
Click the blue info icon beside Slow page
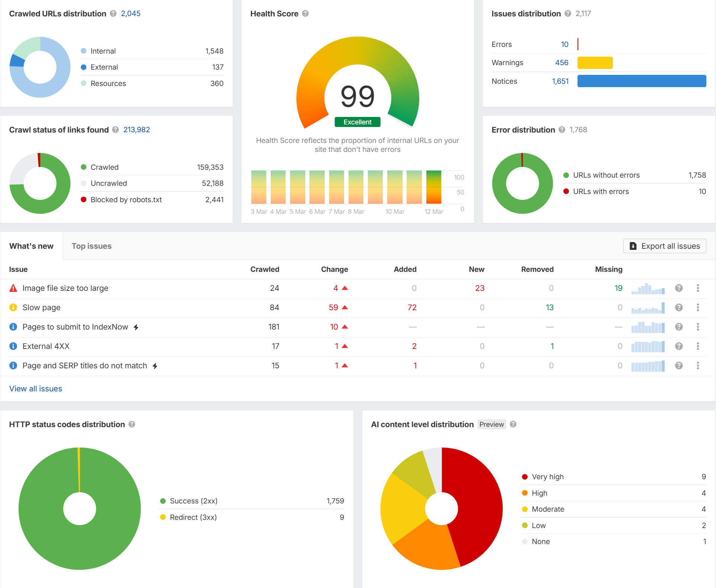click(13, 307)
